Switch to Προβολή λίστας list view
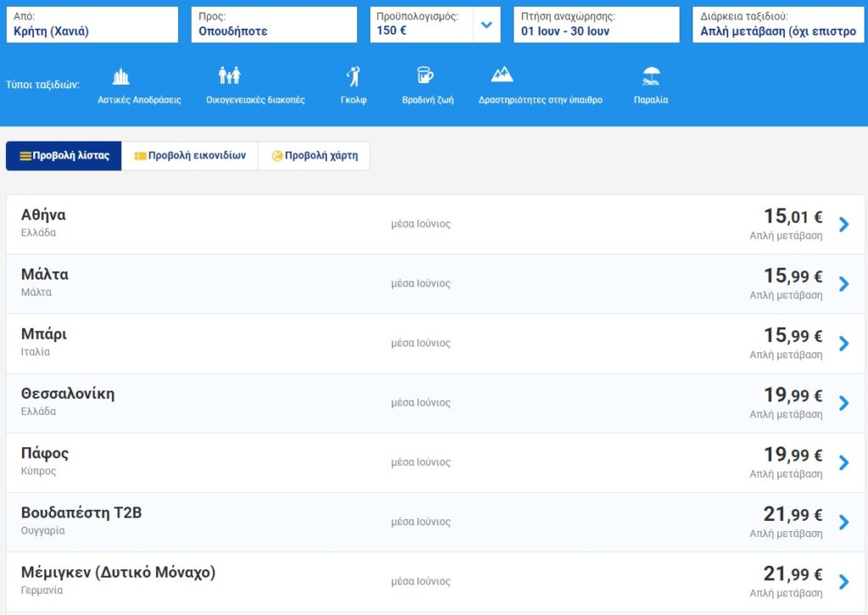The width and height of the screenshot is (868, 615). [64, 156]
